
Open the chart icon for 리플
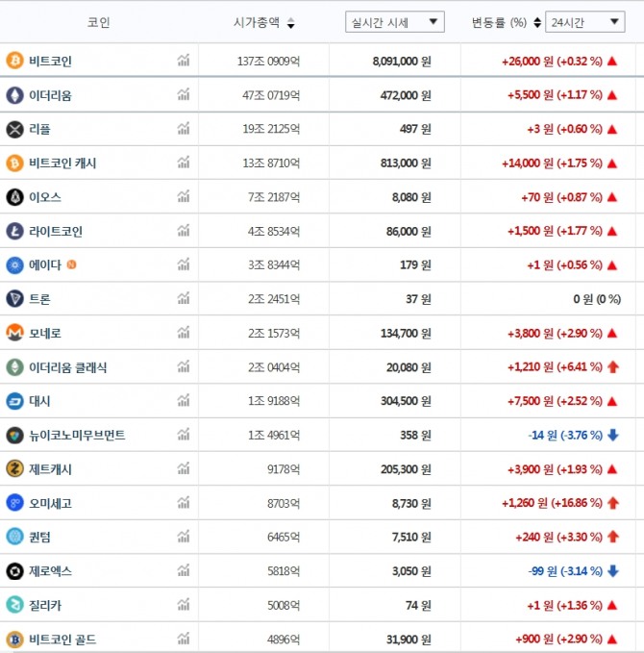coord(183,129)
